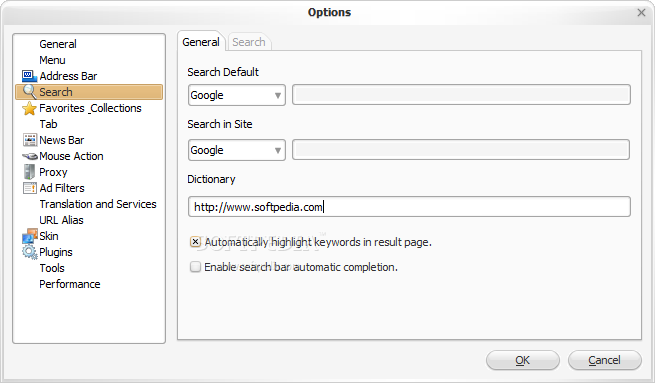This screenshot has height=383, width=655.
Task: Click the OK button
Action: 523,360
